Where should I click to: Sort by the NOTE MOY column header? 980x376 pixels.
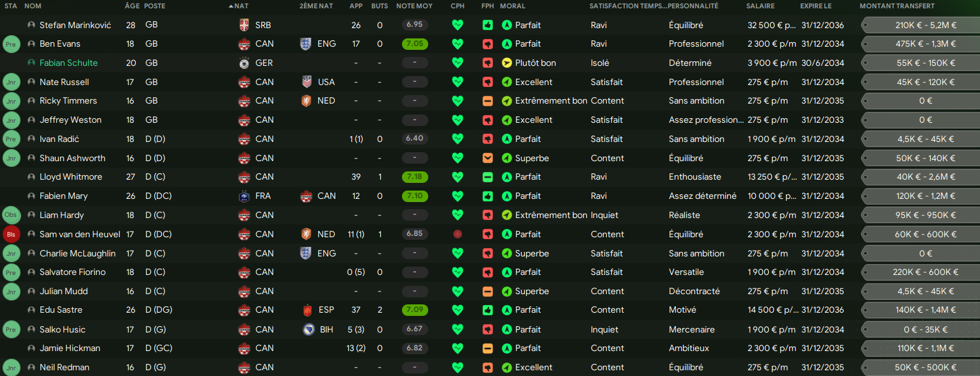(414, 6)
